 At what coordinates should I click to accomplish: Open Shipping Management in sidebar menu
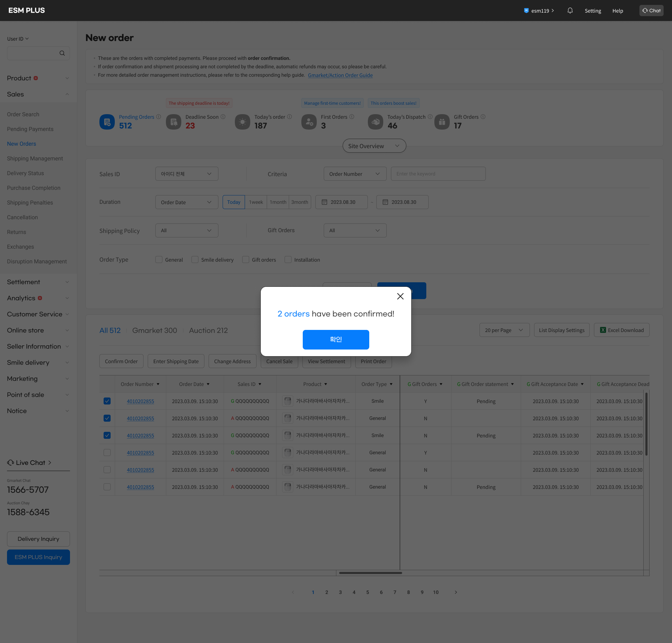35,158
